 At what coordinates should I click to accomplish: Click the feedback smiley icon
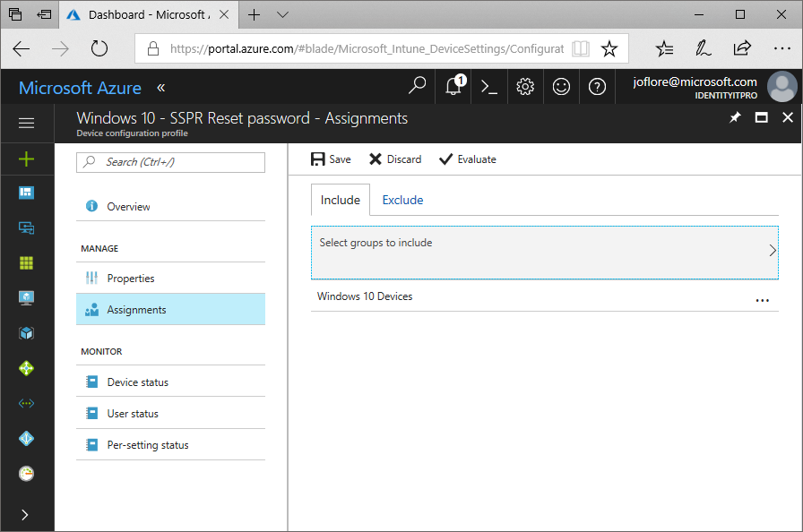[561, 87]
